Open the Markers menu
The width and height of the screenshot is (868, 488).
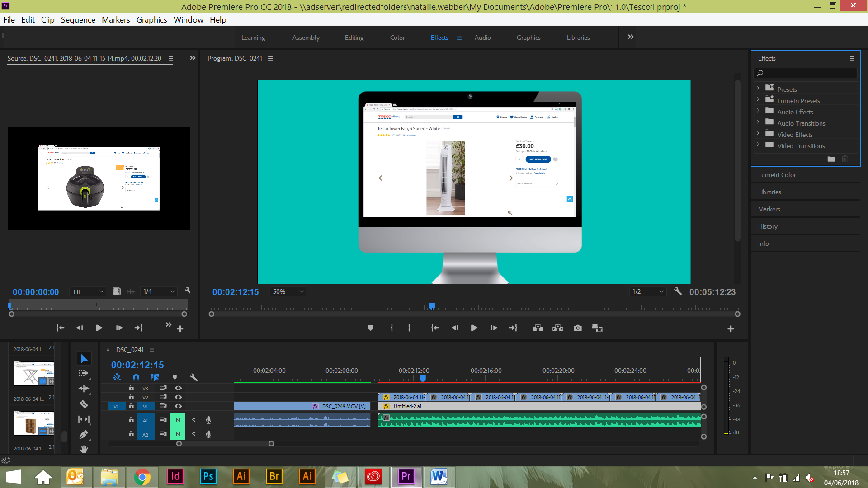116,20
